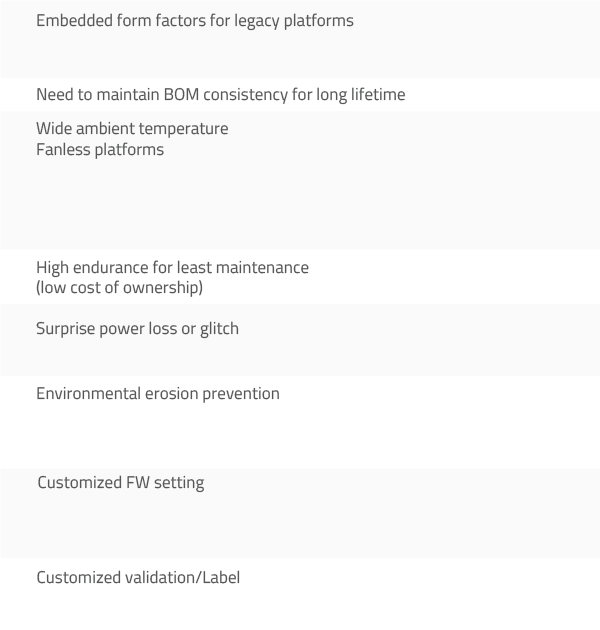Screen dimensions: 600x630
Task: Select the 'Customized validation/Label' text
Action: [138, 578]
